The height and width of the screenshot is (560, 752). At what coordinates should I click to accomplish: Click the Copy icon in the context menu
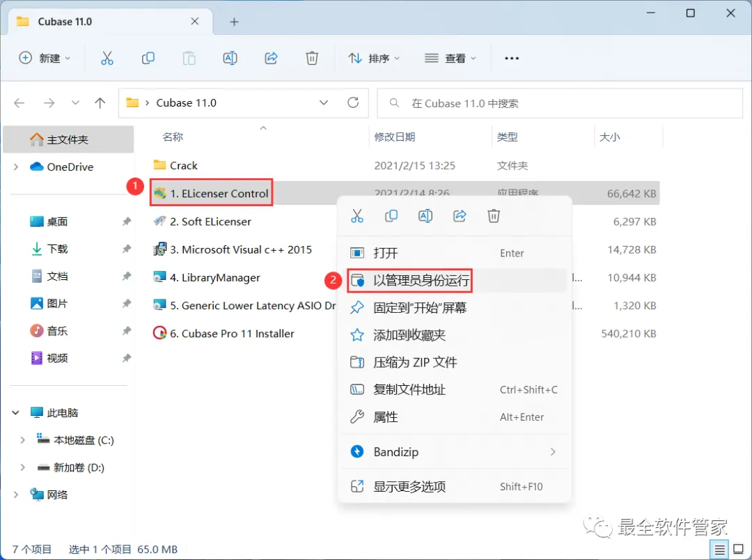[391, 216]
